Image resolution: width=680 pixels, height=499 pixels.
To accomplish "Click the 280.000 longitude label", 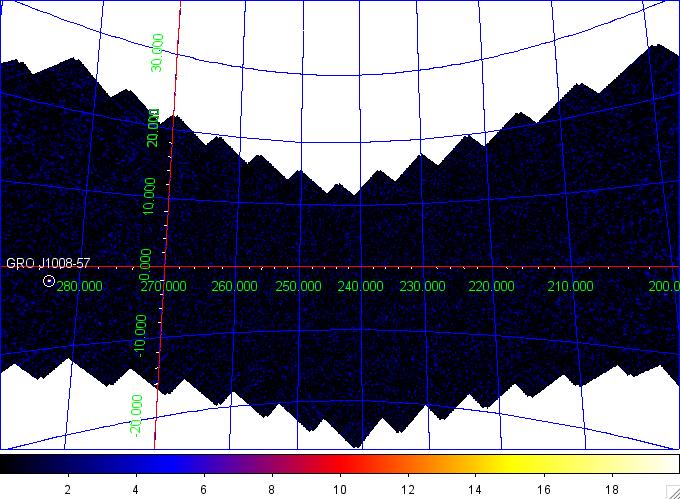I will pyautogui.click(x=80, y=286).
